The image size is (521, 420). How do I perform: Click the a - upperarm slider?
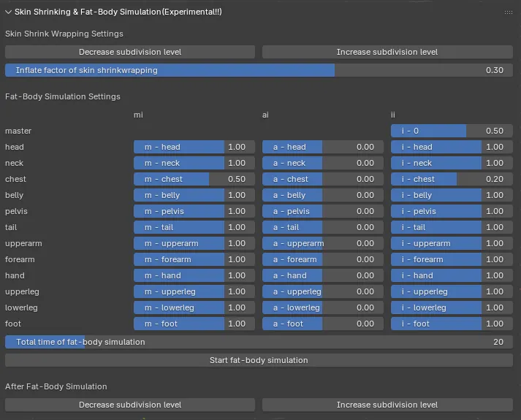(x=323, y=243)
